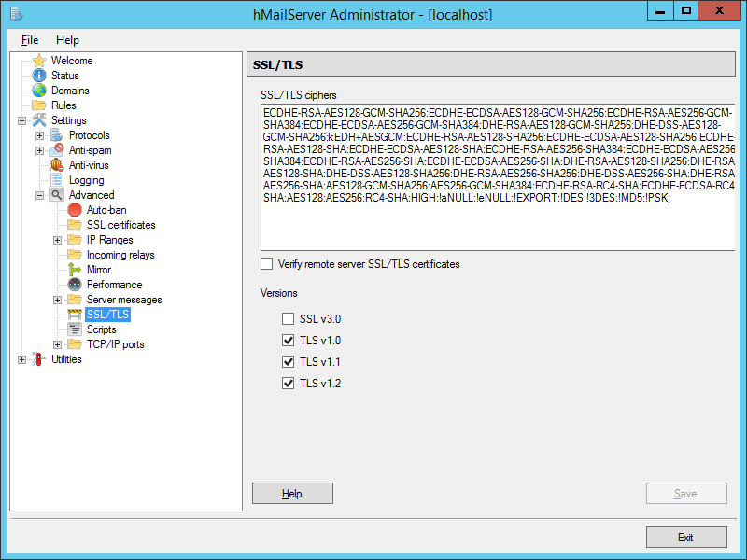747x560 pixels.
Task: Select the Logging tree item label
Action: [x=86, y=180]
